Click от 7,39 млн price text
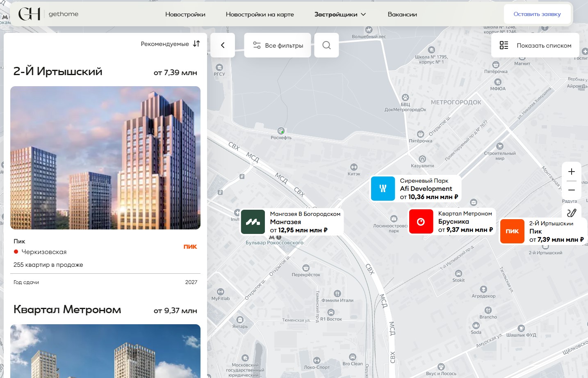The height and width of the screenshot is (378, 588). point(175,73)
